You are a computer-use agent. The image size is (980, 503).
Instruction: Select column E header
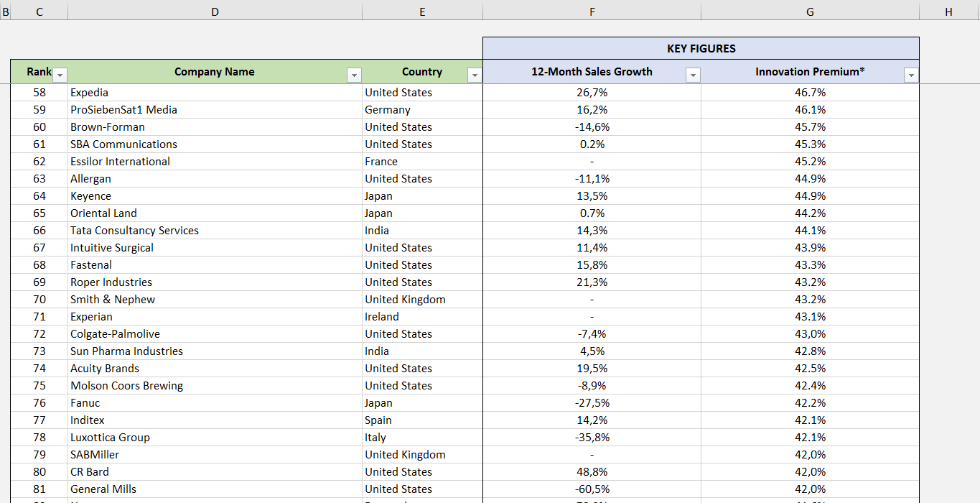click(x=422, y=11)
